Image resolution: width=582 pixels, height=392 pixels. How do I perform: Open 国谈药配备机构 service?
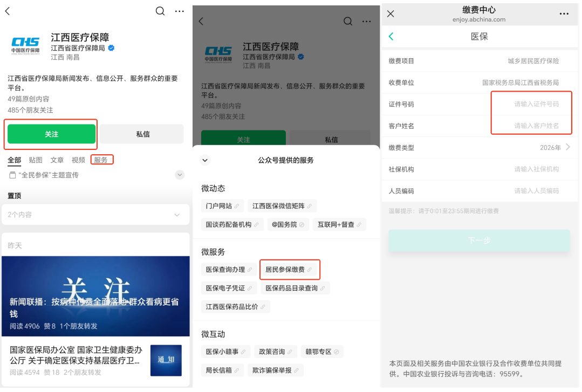tap(232, 224)
